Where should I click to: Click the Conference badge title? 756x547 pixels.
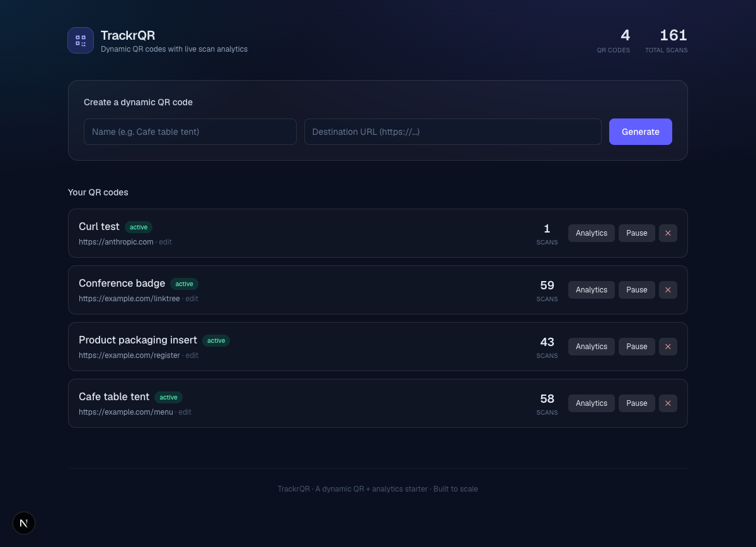point(122,283)
